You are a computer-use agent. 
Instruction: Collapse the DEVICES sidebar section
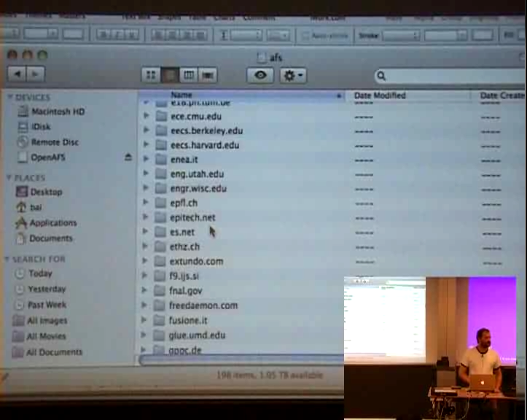[x=9, y=97]
